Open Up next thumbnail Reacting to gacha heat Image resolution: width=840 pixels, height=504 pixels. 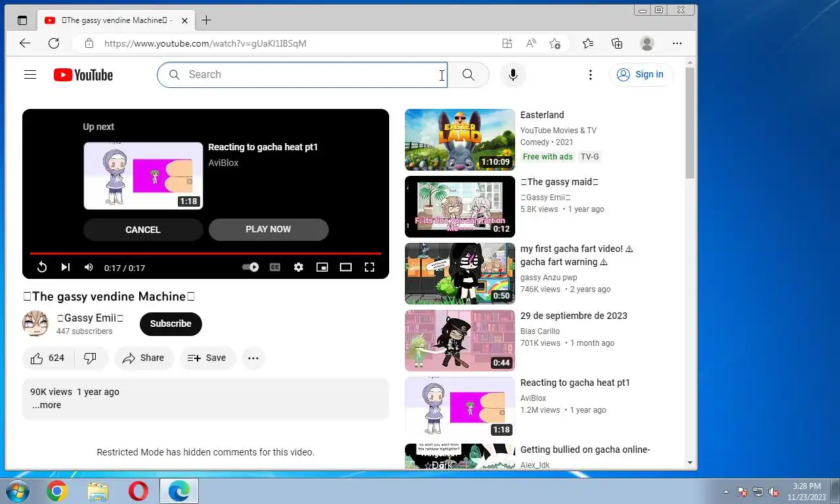pyautogui.click(x=143, y=176)
